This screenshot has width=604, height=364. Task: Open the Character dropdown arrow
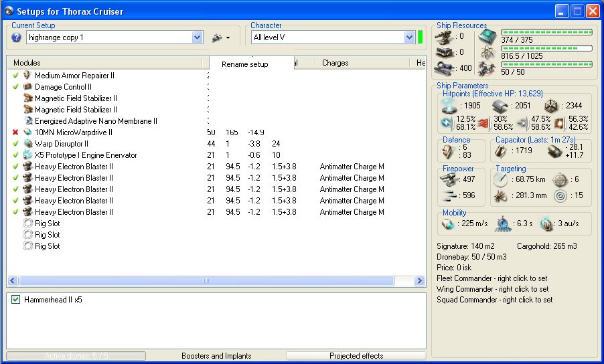coord(409,37)
